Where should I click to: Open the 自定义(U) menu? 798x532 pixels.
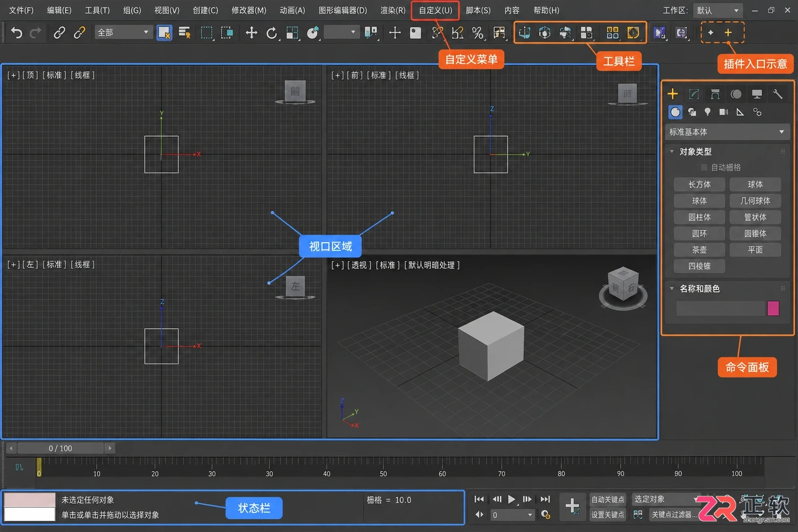point(435,11)
